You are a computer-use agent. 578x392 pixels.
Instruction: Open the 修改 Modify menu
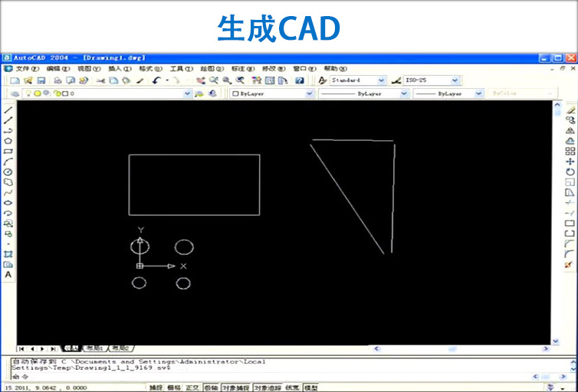tap(274, 68)
